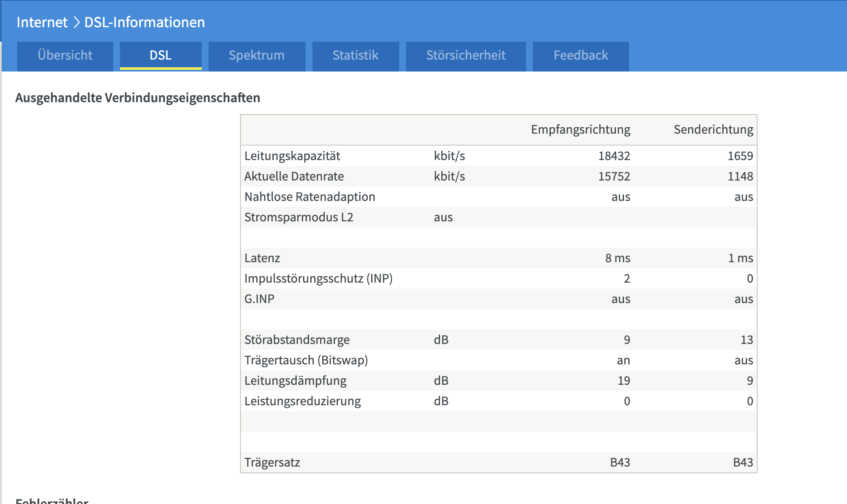Open the Übersicht tab
Image resolution: width=847 pixels, height=504 pixels.
65,55
